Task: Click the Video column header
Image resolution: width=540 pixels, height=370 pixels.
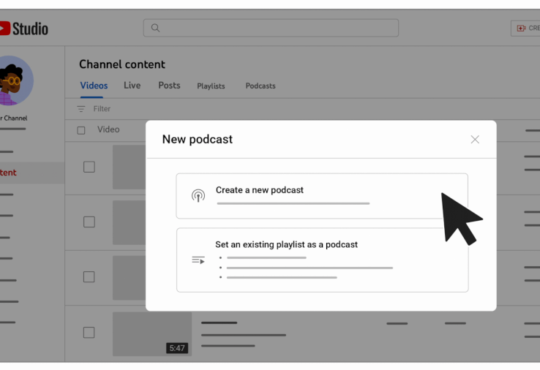Action: 108,130
